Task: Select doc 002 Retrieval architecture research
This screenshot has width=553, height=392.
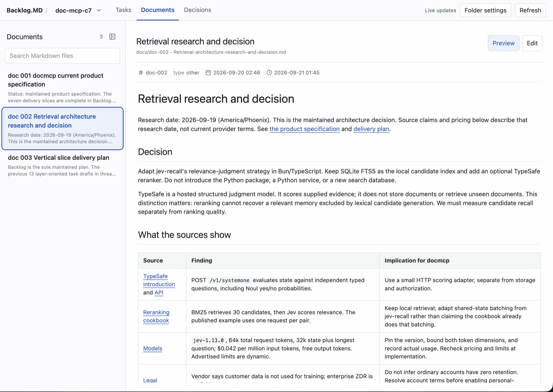Action: (63, 129)
